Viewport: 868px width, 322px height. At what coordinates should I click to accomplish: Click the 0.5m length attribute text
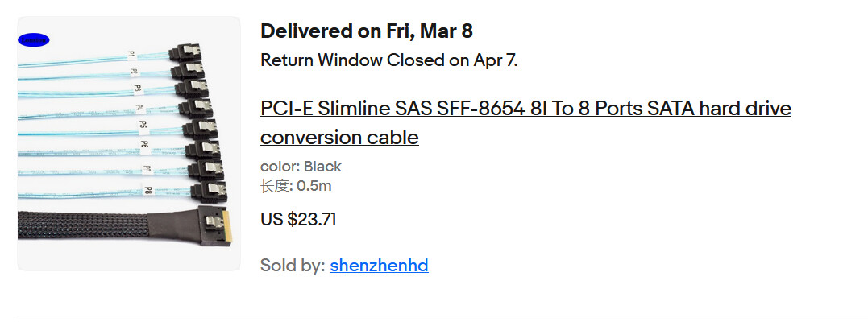[x=296, y=186]
